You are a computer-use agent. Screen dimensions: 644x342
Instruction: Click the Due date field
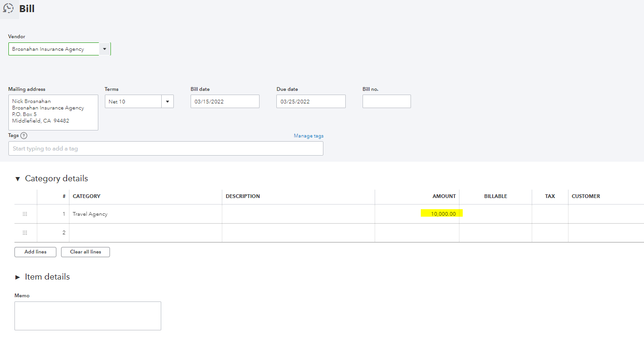[311, 102]
